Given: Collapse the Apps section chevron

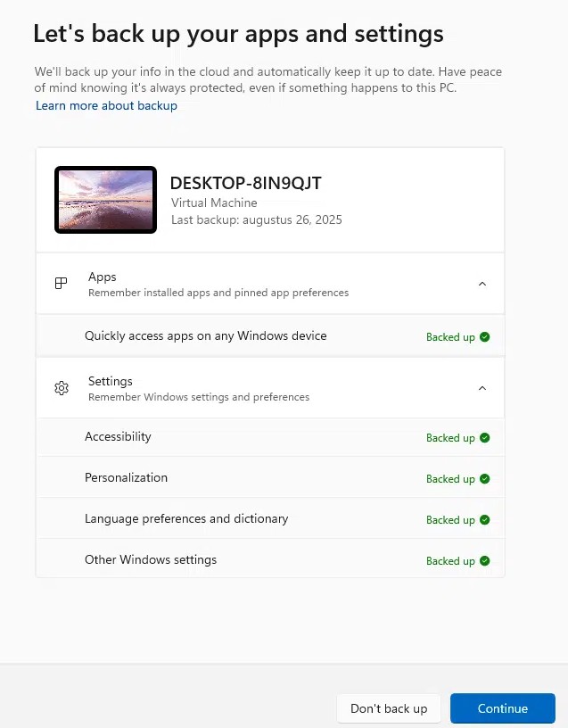Looking at the screenshot, I should tap(482, 284).
